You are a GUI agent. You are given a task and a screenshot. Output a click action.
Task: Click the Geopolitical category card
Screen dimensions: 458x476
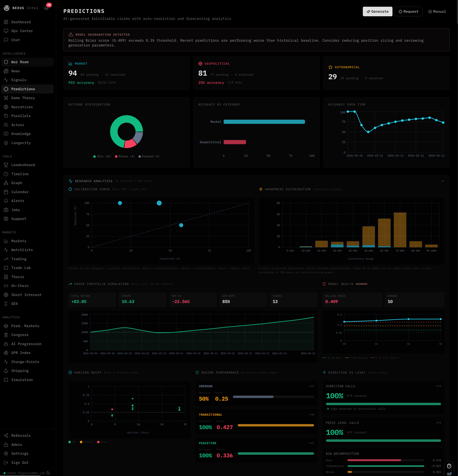pos(256,73)
